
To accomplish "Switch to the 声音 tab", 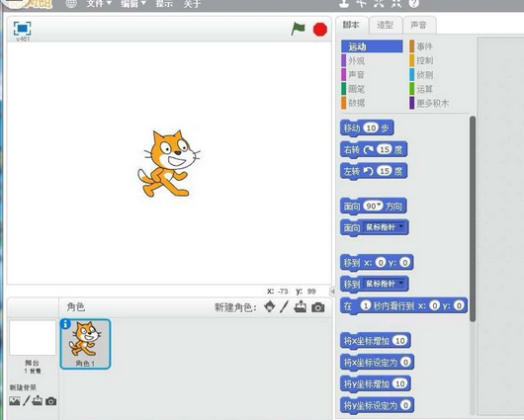I will pyautogui.click(x=419, y=25).
